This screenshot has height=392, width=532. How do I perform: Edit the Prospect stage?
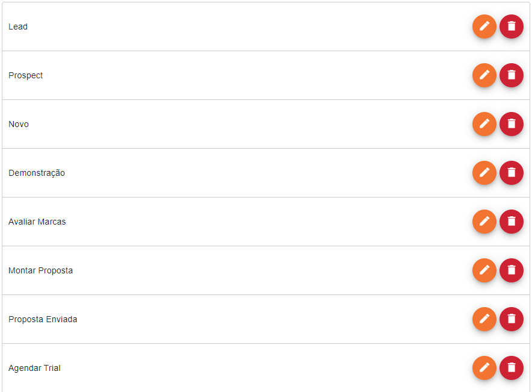[x=484, y=75]
